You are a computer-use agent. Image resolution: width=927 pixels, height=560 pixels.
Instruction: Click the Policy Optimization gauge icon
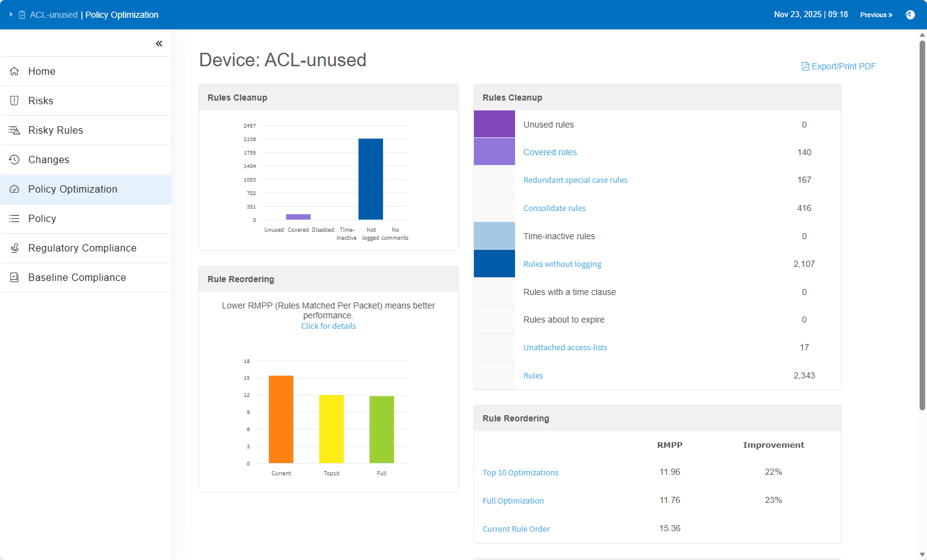pos(14,189)
